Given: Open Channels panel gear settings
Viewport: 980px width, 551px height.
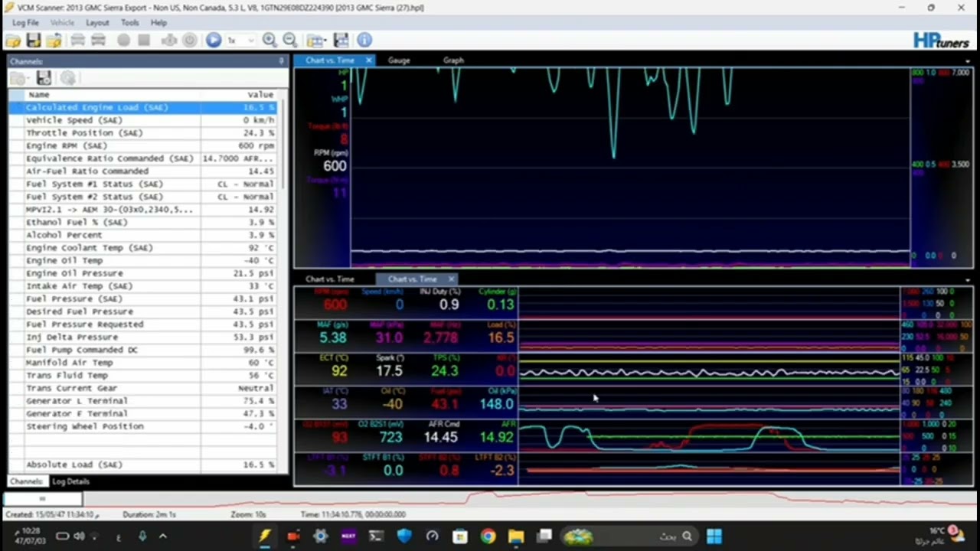Looking at the screenshot, I should coord(68,78).
